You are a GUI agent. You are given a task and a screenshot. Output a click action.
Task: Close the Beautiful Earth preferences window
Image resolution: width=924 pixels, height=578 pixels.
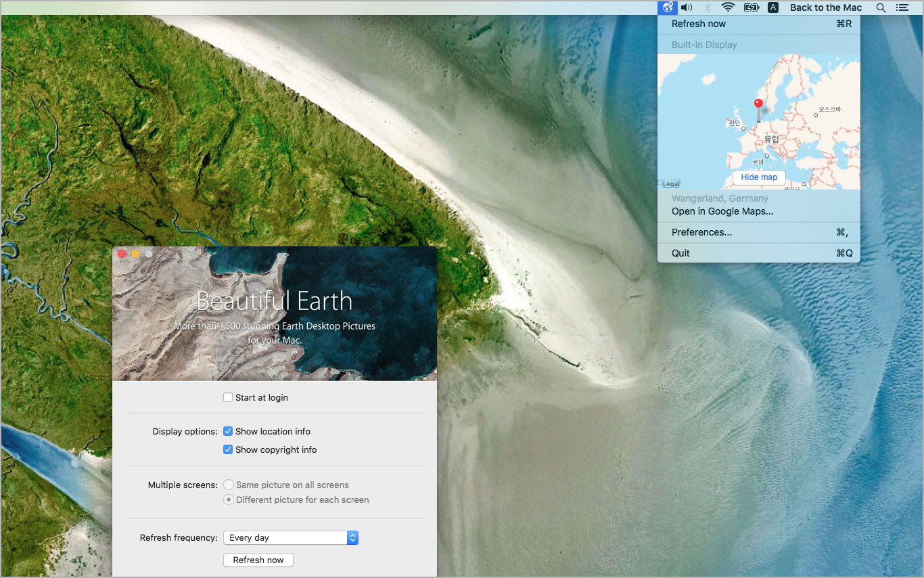(122, 254)
